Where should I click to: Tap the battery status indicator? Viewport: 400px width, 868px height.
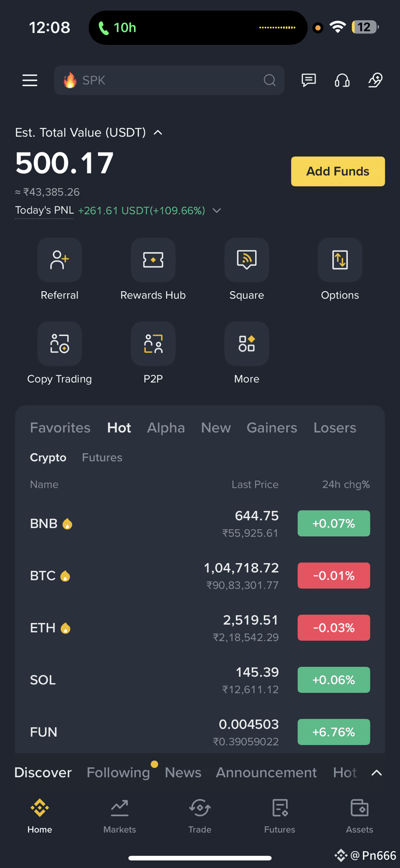365,27
